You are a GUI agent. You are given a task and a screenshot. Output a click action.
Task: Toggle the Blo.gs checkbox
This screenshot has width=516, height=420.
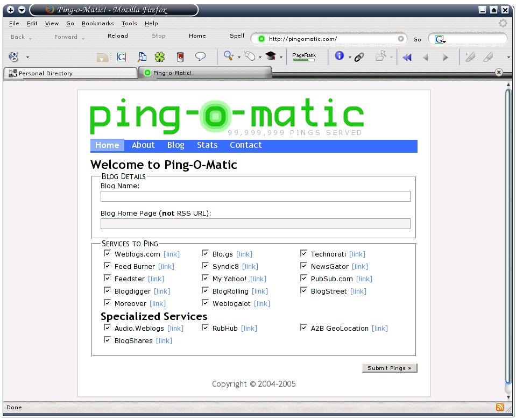(x=205, y=253)
